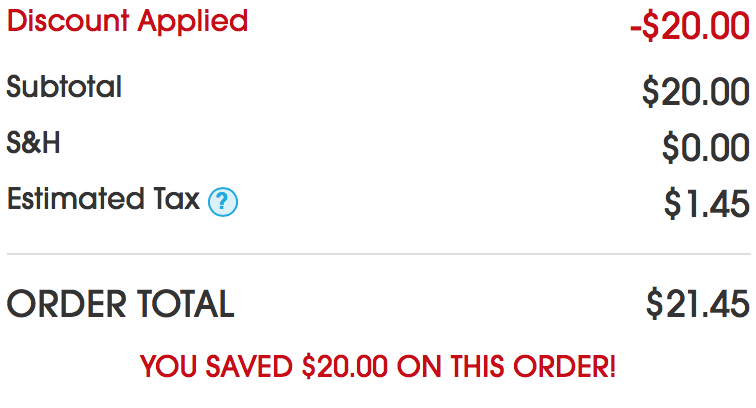Select the S&H label

pos(33,143)
